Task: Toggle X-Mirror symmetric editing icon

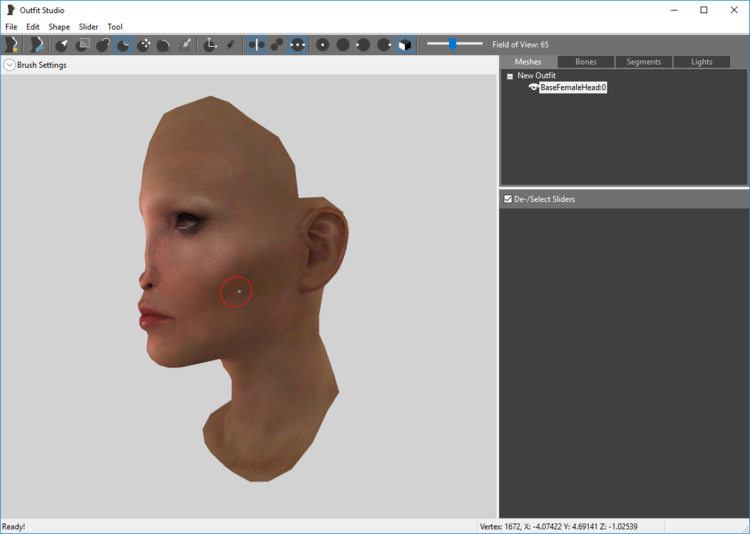Action: (256, 45)
